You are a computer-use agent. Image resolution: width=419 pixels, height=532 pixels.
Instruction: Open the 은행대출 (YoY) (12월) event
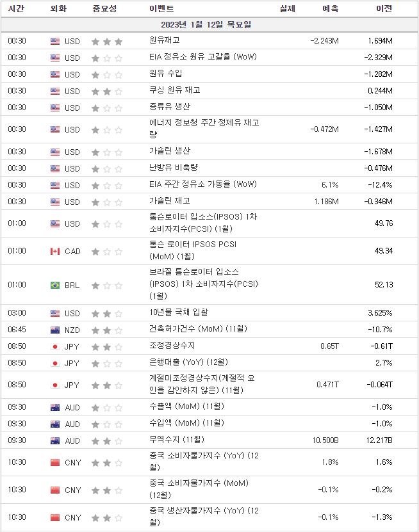[x=189, y=362]
